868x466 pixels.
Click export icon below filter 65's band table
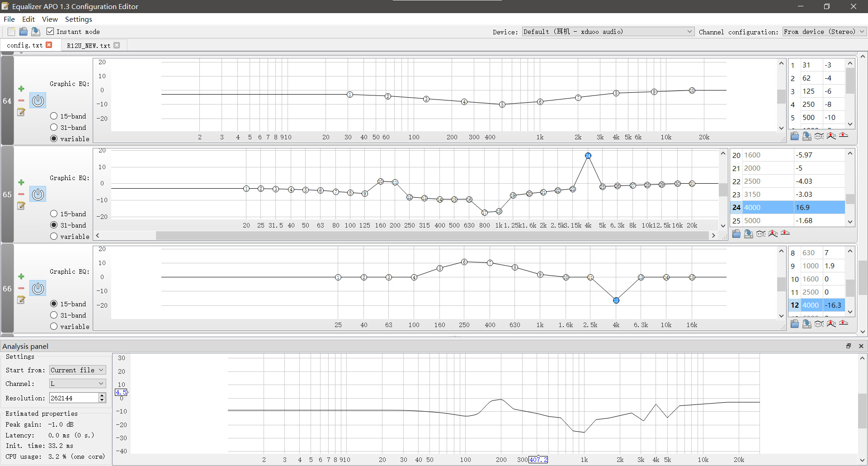coord(749,233)
